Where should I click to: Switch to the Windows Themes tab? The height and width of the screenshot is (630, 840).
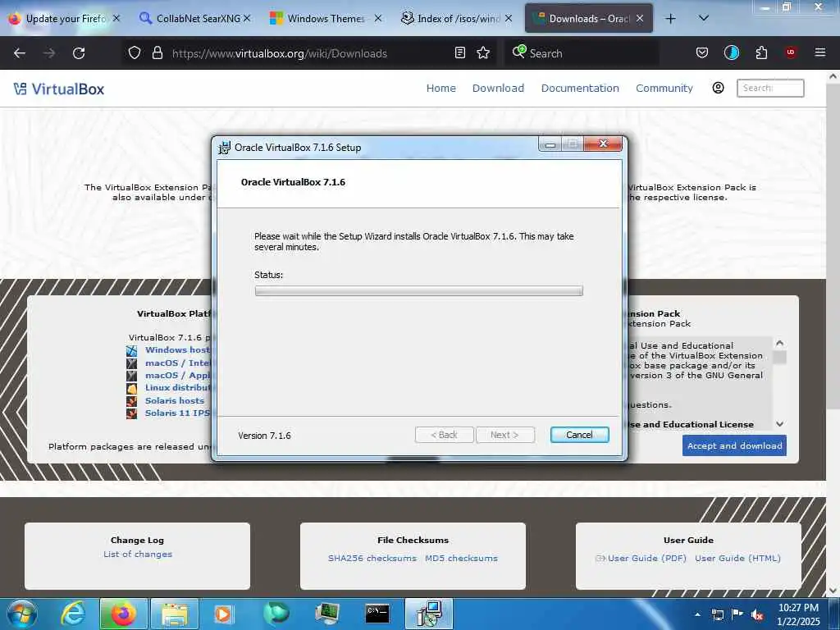[326, 19]
